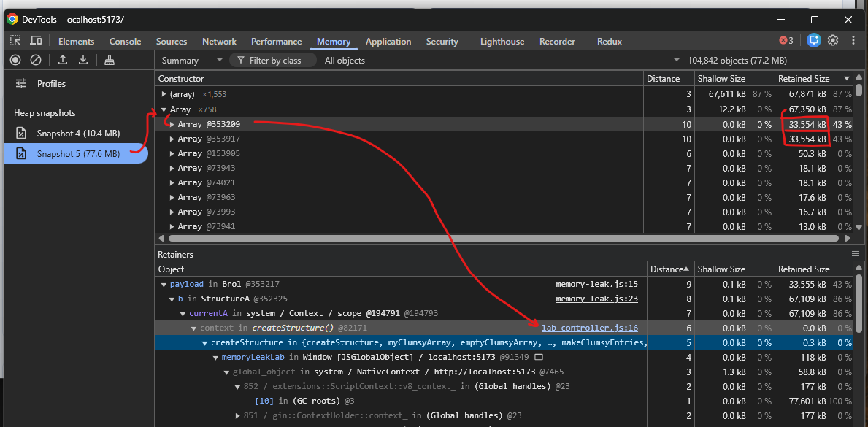Open lab-controller.js:16 source link

pos(590,328)
